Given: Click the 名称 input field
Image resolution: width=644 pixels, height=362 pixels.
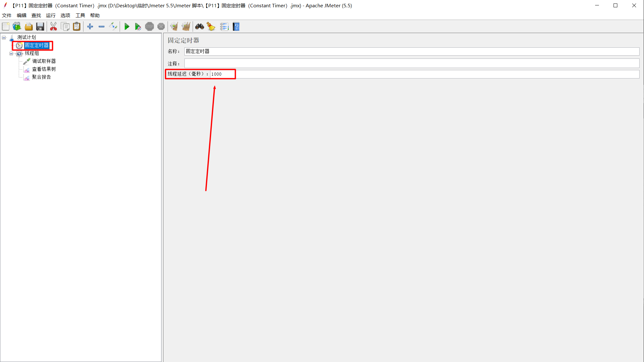Looking at the screenshot, I should (412, 51).
